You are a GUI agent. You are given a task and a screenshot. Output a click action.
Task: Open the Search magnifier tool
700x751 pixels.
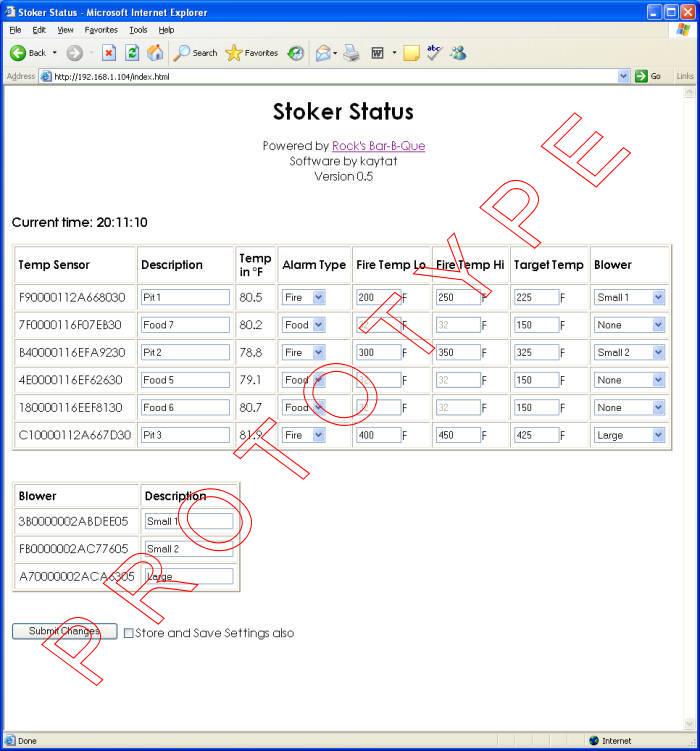[x=195, y=53]
